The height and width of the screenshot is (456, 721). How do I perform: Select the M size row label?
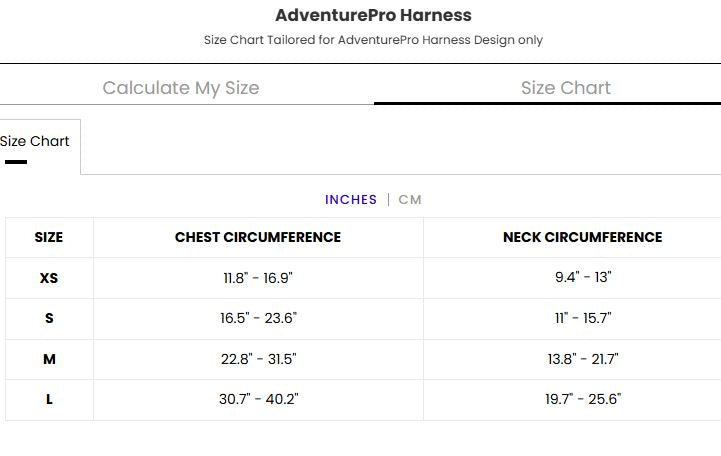tap(49, 359)
